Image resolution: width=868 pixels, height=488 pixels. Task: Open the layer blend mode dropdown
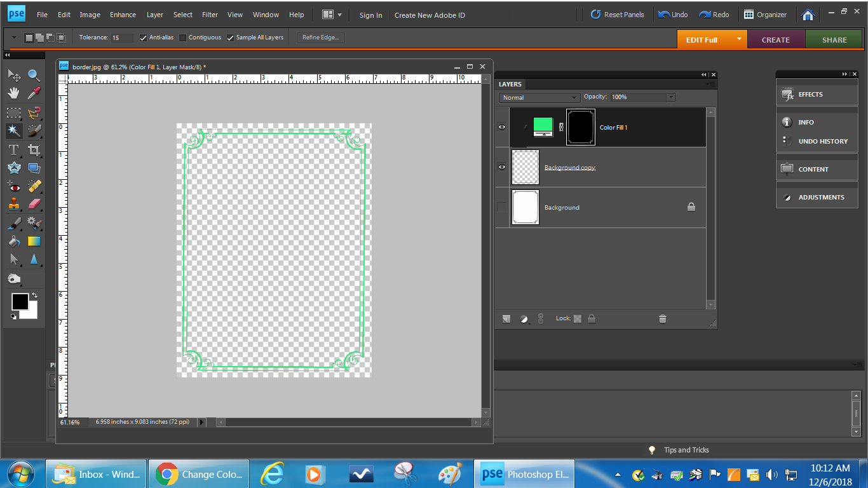click(539, 97)
